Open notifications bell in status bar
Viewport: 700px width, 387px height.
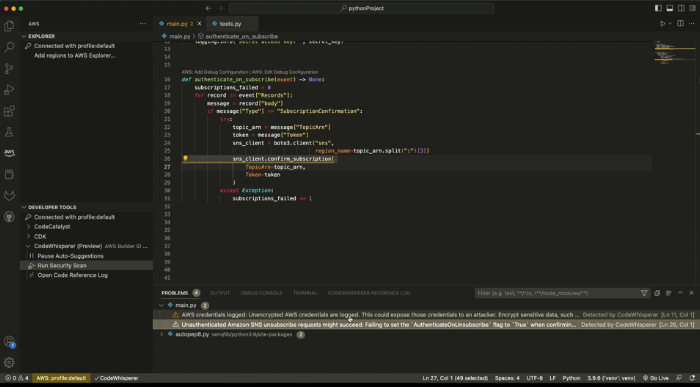coord(692,378)
